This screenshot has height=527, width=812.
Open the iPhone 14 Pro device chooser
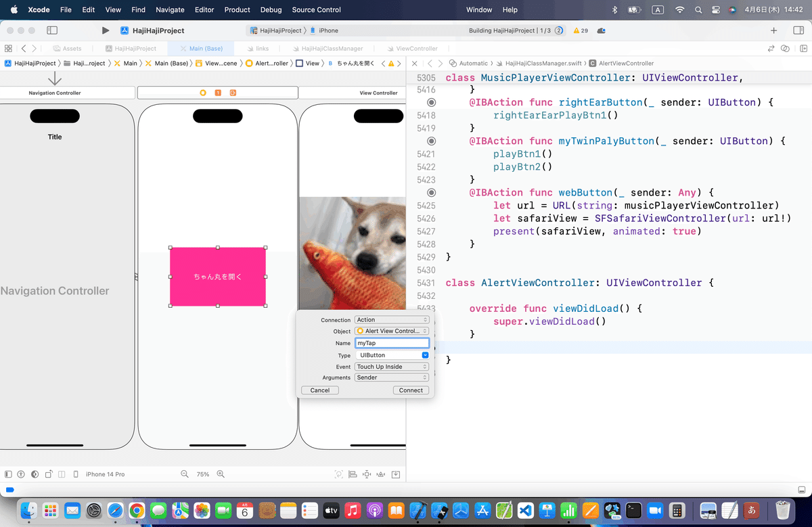pos(99,474)
